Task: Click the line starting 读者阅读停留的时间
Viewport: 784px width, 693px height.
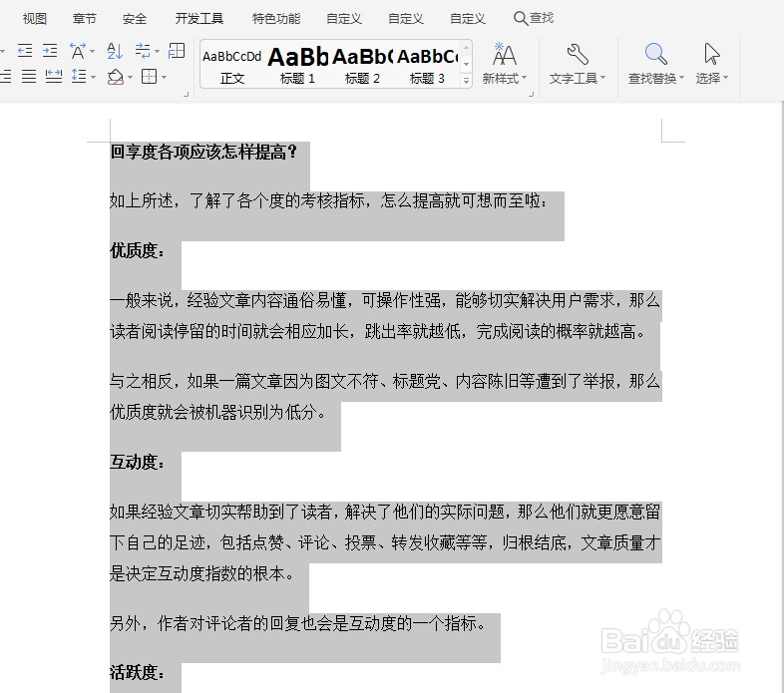Action: pos(378,331)
